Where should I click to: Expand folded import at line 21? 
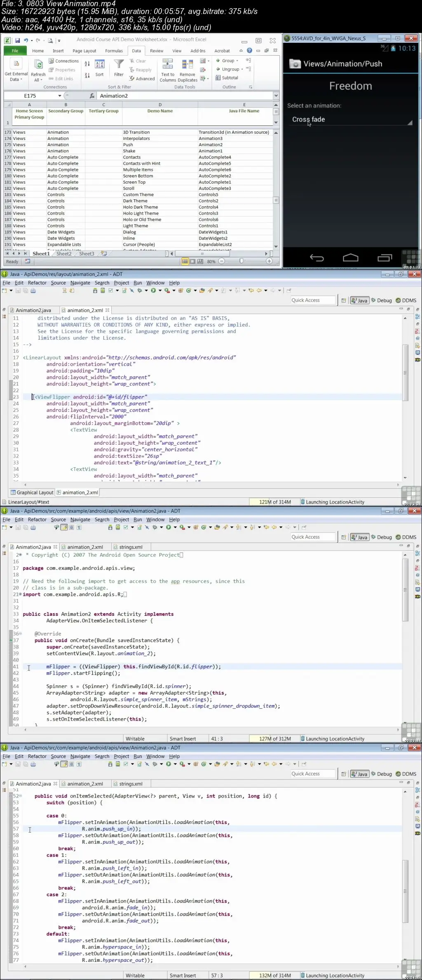click(x=20, y=595)
